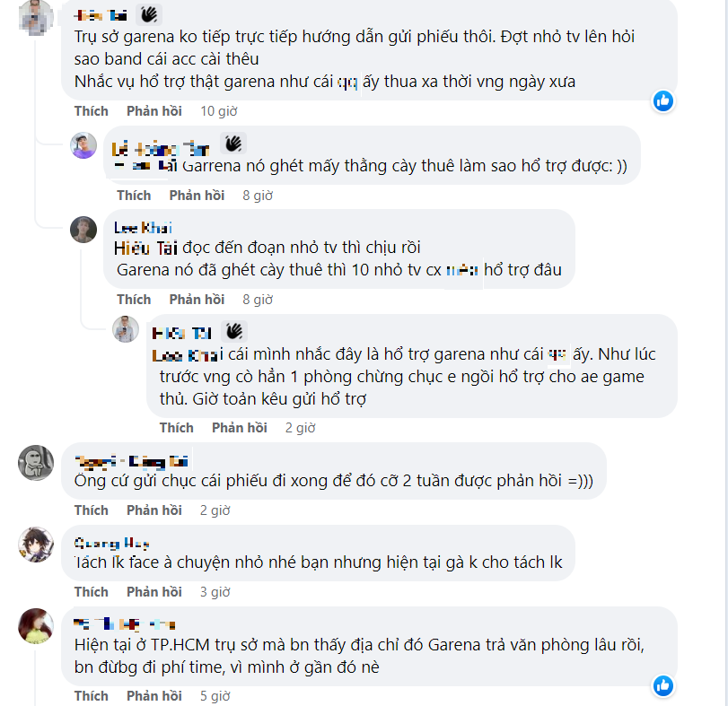The width and height of the screenshot is (728, 706).
Task: Open Lee Khai's profile picture
Action: pyautogui.click(x=83, y=230)
